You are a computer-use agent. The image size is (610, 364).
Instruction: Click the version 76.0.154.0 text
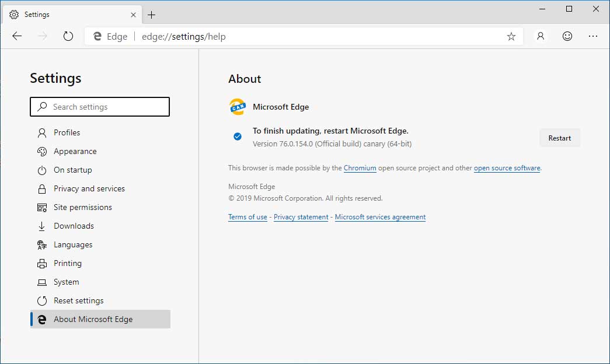click(332, 144)
